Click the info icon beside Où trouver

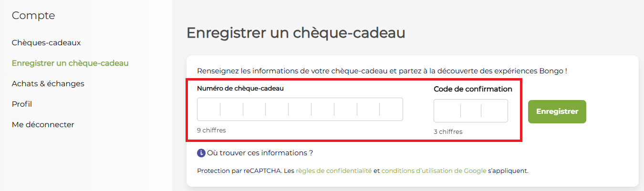pos(201,153)
